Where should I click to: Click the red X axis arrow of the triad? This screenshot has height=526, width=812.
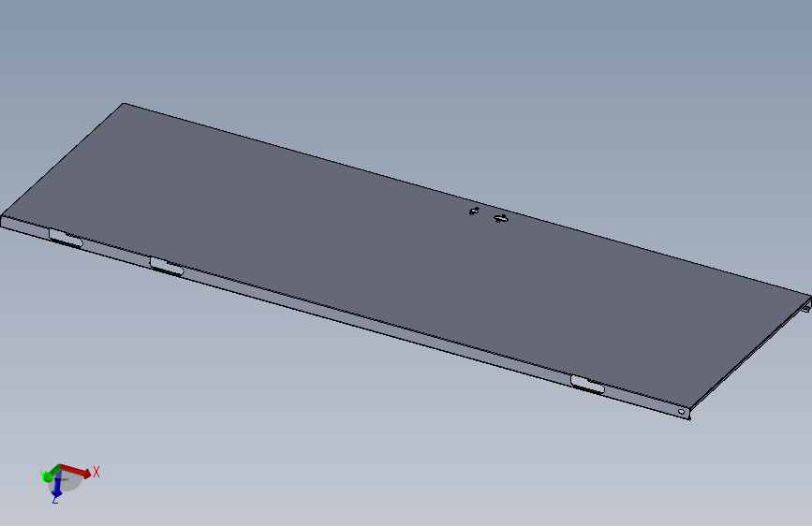76,471
